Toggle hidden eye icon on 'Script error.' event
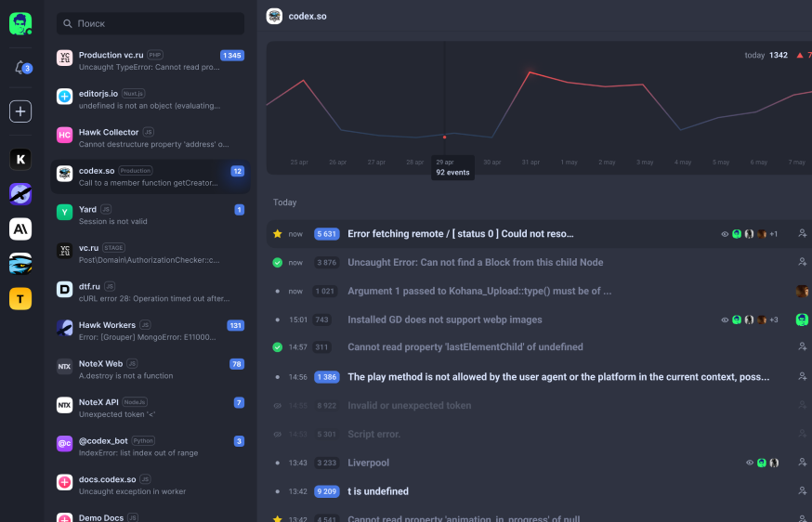The height and width of the screenshot is (522, 812). [277, 434]
